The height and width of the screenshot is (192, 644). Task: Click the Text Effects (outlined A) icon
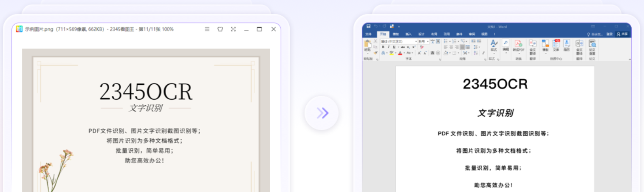coord(383,53)
